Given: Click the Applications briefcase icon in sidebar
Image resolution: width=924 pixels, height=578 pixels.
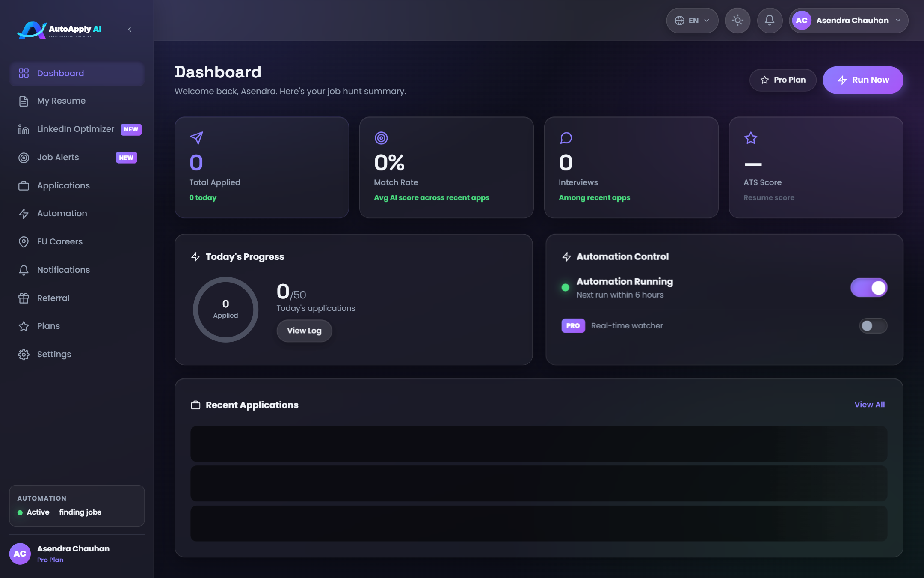Looking at the screenshot, I should (x=24, y=186).
